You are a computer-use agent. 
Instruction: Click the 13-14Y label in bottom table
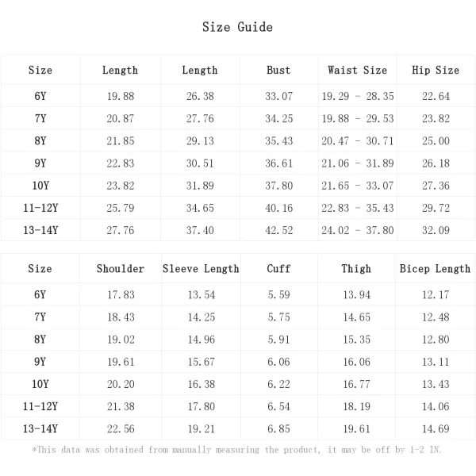point(40,428)
